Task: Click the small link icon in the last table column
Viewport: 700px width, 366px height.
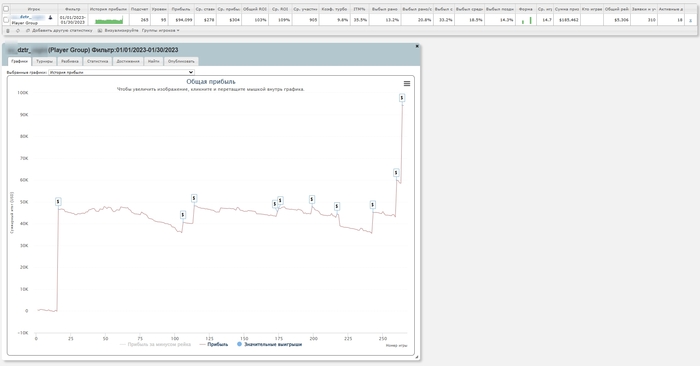Action: tap(690, 20)
